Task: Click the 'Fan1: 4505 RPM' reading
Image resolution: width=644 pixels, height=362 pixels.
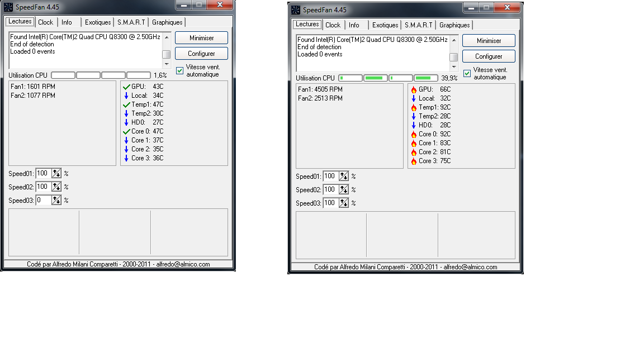Action: 320,89
